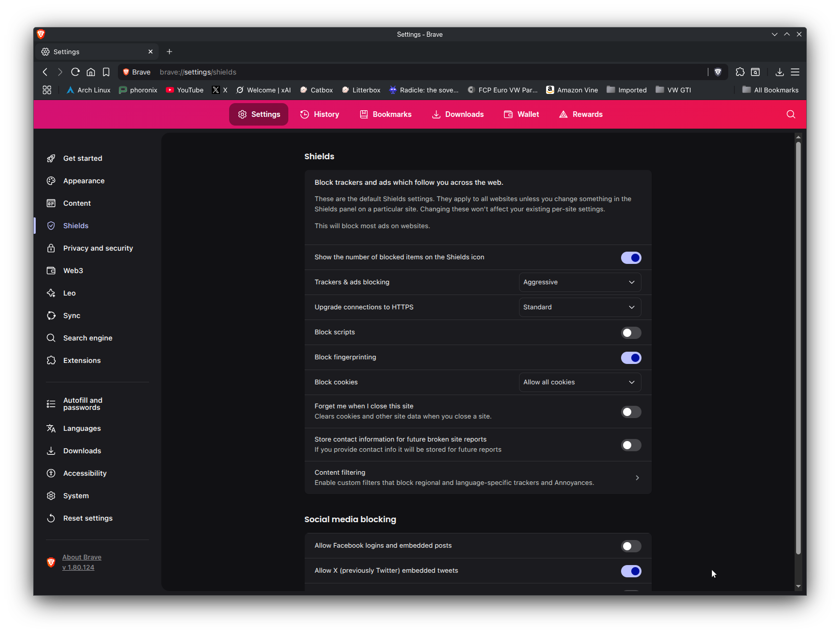
Task: Toggle Store contact information for reports
Action: click(x=631, y=445)
